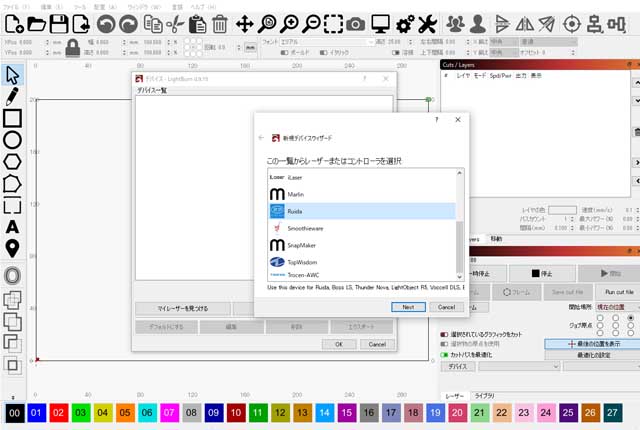Toggle 選択物の原点を使用 switch
Viewport: 640px width, 430px height.
click(444, 344)
